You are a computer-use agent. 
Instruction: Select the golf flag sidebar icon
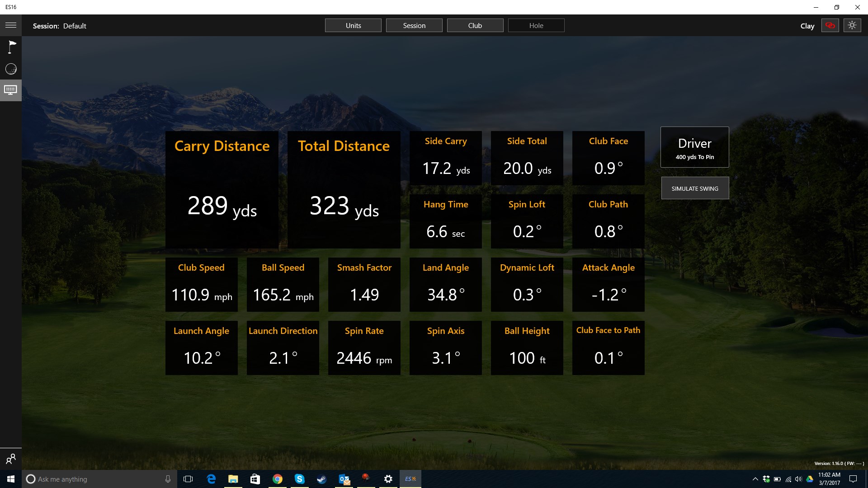[x=11, y=47]
